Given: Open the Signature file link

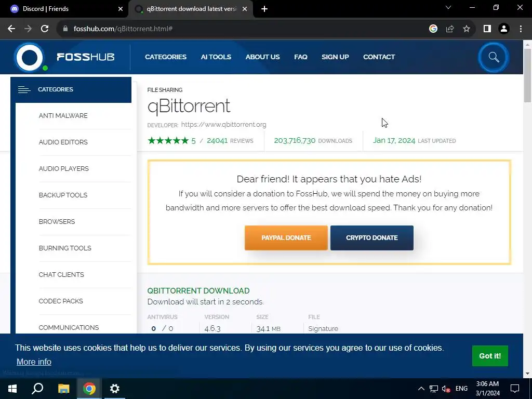Looking at the screenshot, I should [323, 329].
